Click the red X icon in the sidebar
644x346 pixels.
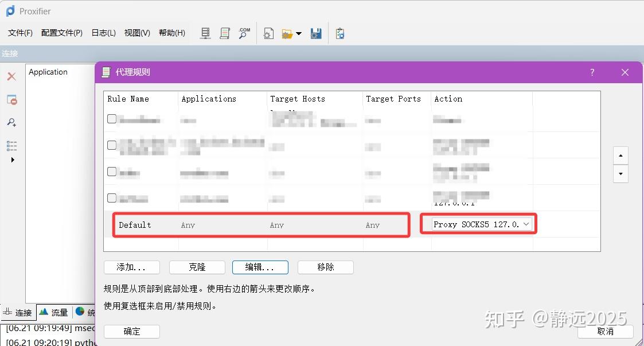click(x=13, y=76)
